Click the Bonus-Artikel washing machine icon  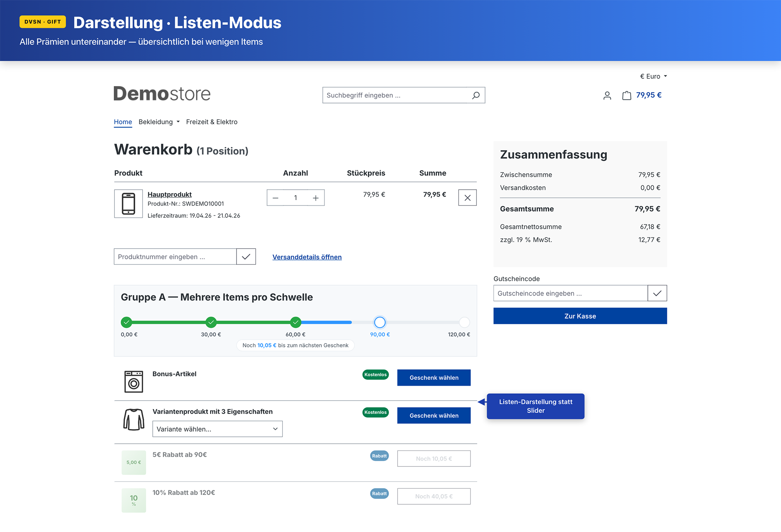[134, 381]
